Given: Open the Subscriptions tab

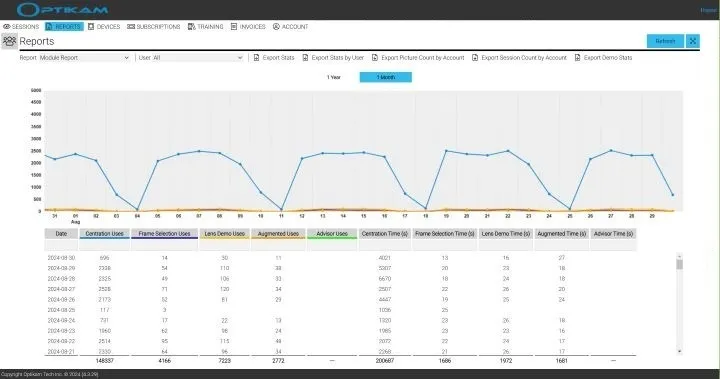Looking at the screenshot, I should pos(154,27).
